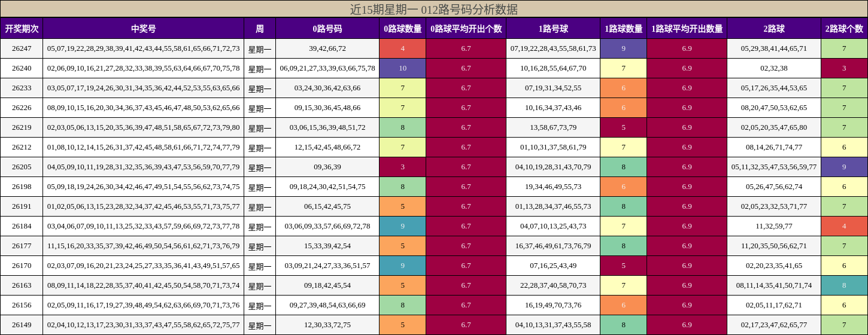
Task: Click 2路球 cell 08,11,14,35,41,50,71,74
Action: coord(774,285)
